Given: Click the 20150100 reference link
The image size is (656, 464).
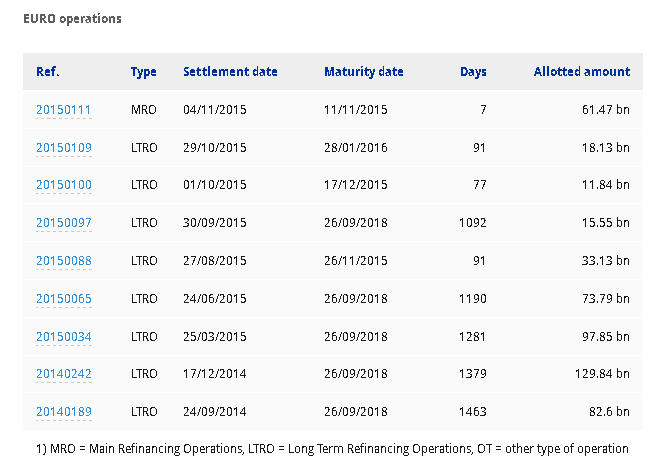Looking at the screenshot, I should [63, 186].
